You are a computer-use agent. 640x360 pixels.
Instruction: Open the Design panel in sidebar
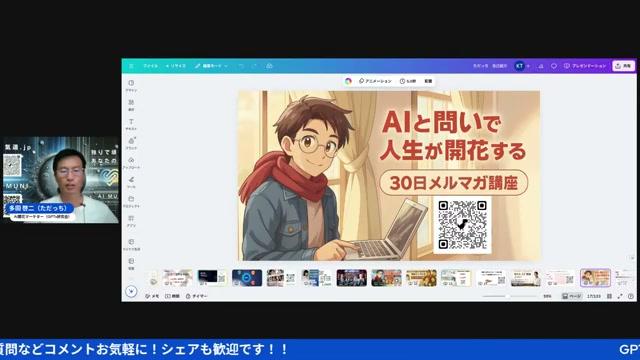pyautogui.click(x=131, y=85)
